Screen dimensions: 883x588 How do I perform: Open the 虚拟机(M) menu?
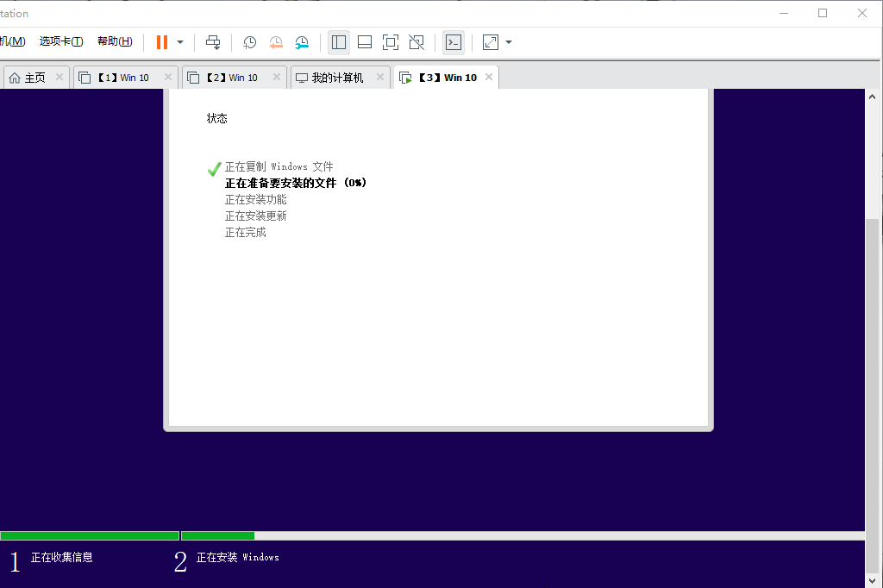pos(12,41)
